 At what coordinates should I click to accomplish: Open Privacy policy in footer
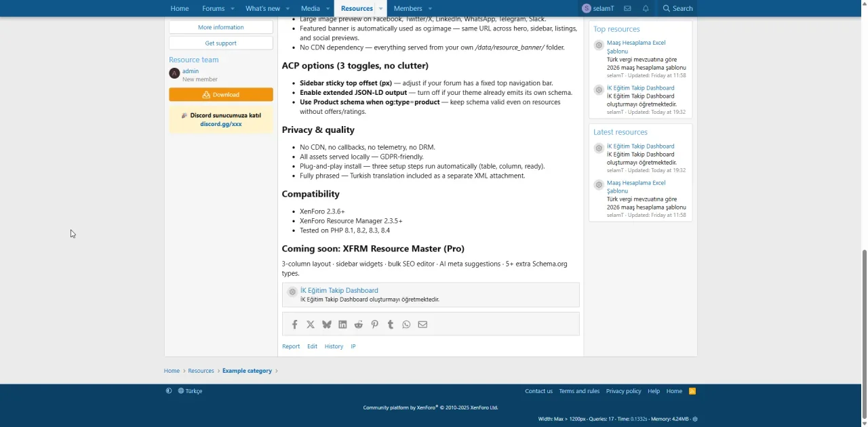point(623,391)
